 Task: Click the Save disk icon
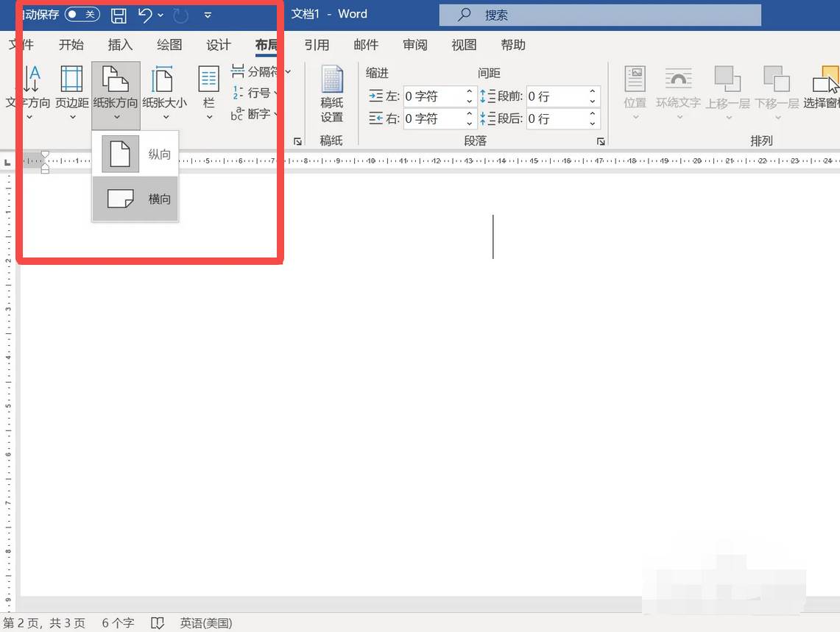pos(119,15)
